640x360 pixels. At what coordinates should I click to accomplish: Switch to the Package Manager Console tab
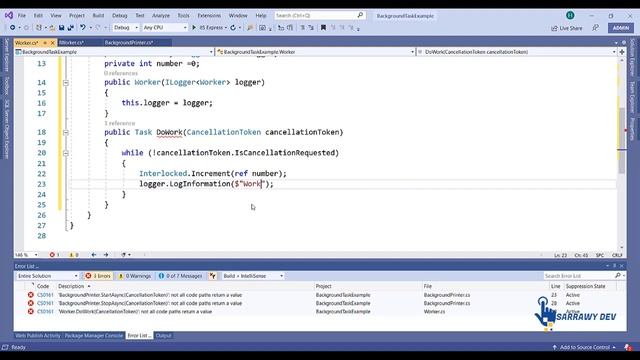(93, 336)
